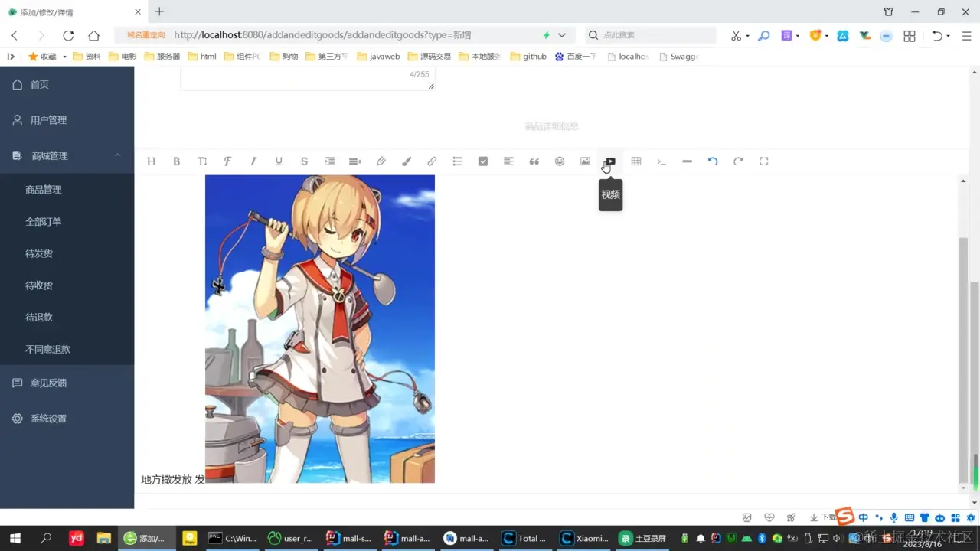Open the browser main menu (hamburger)
The height and width of the screenshot is (551, 980).
(x=966, y=35)
